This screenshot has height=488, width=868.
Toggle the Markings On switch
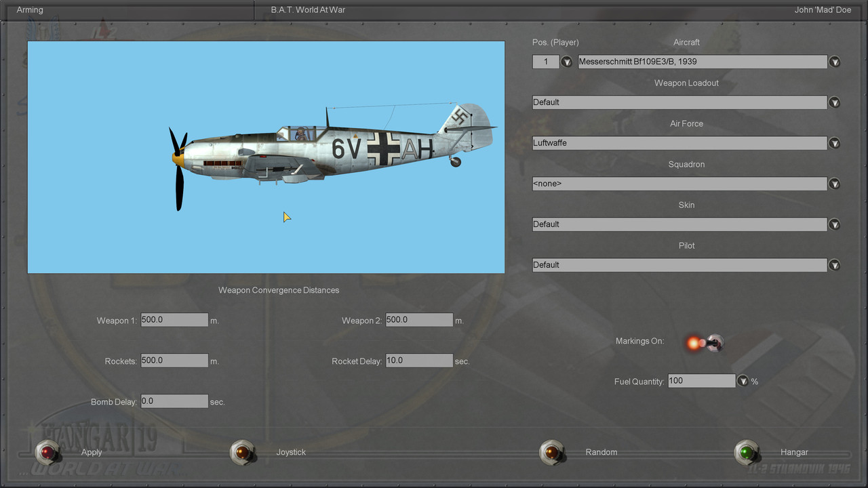705,343
